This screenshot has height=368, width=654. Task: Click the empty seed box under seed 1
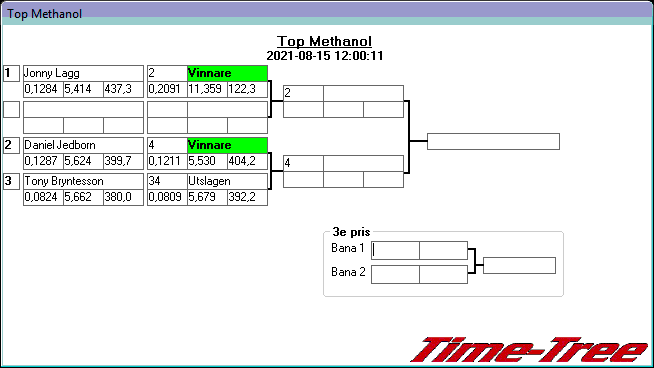coord(11,109)
